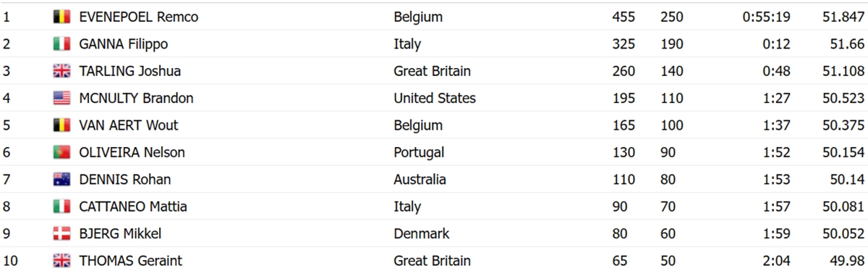
Task: Open rider profile TARLING Joshua
Action: coord(129,71)
